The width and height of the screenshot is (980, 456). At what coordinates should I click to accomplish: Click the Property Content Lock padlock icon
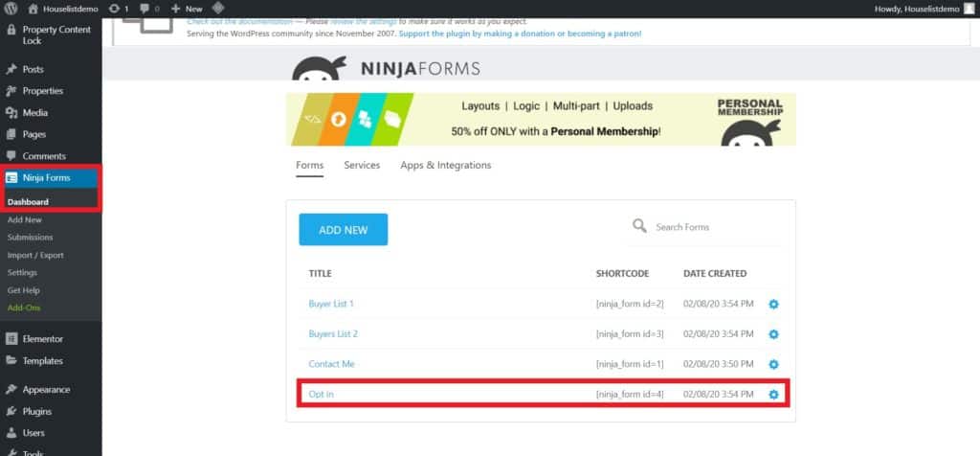[x=11, y=30]
